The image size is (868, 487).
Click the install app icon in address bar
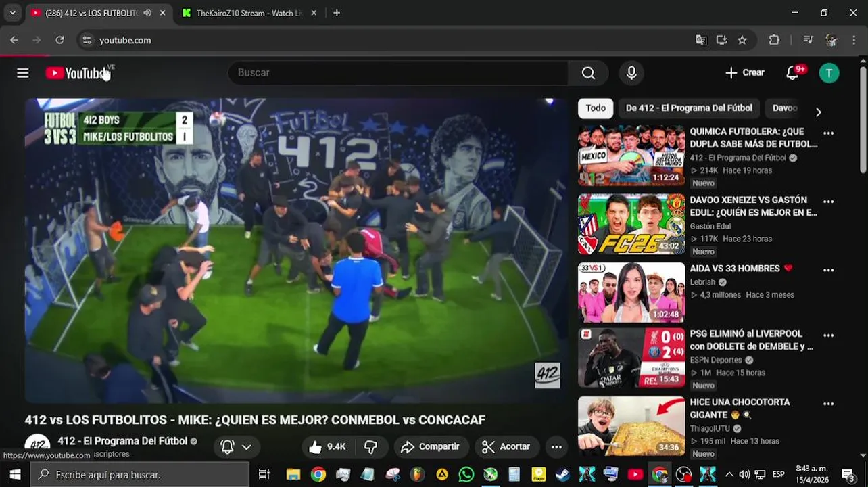coord(721,40)
